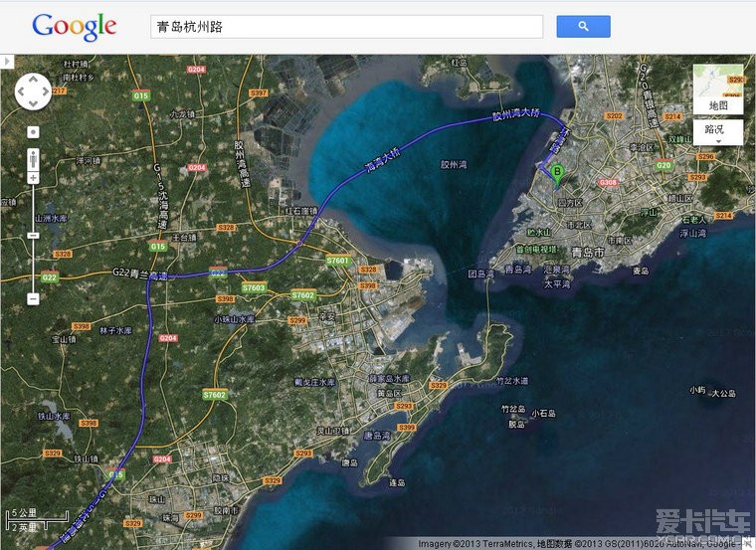Zoom out with the minus button
Viewport: 756px width, 550px height.
coord(33,298)
